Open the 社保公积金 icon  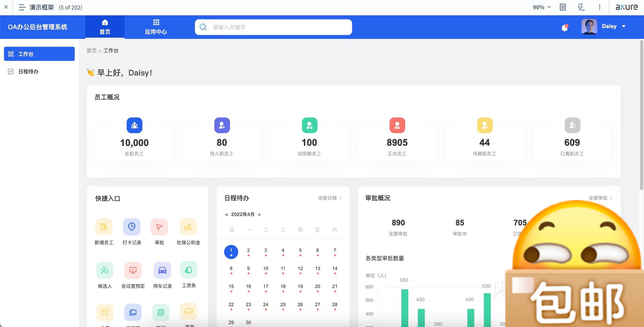tap(188, 227)
